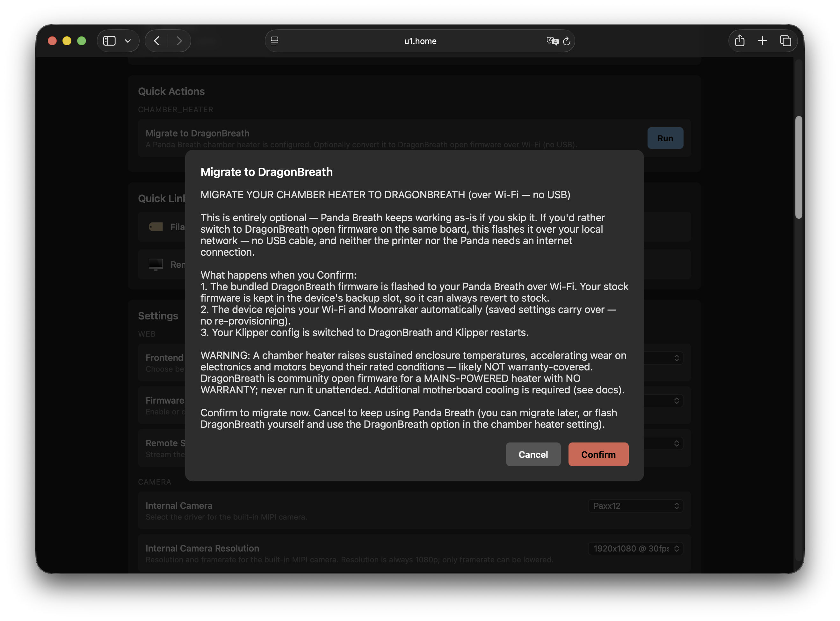
Task: Go forward with the forward arrow
Action: tap(179, 40)
